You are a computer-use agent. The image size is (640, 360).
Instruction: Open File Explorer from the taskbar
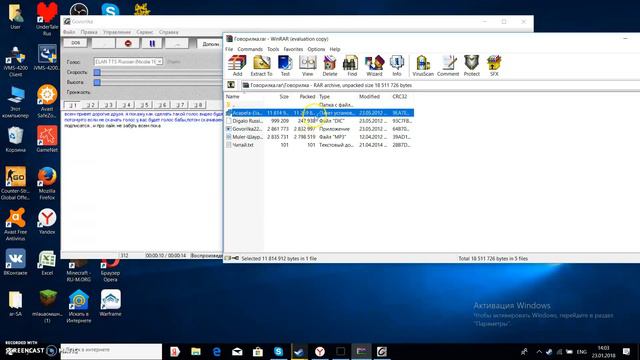(196, 351)
